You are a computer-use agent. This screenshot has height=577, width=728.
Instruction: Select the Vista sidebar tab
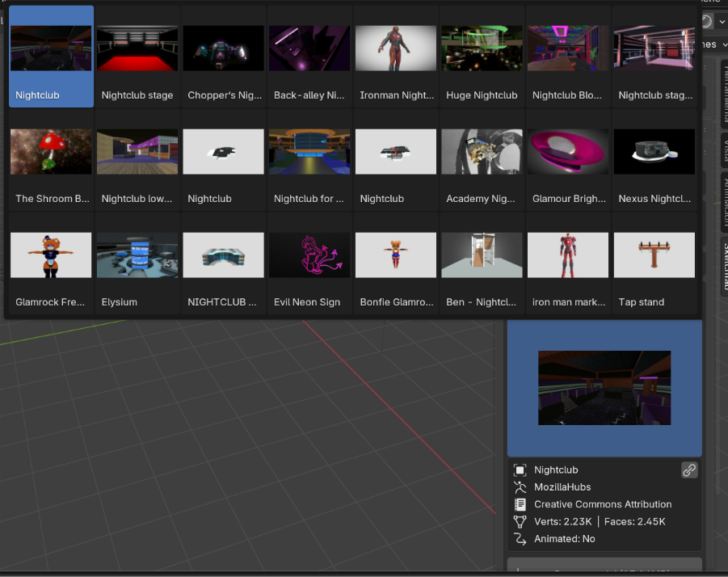[724, 150]
